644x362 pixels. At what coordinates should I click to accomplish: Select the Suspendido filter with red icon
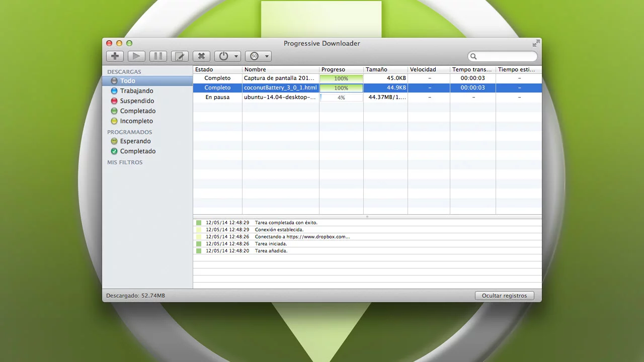point(137,101)
